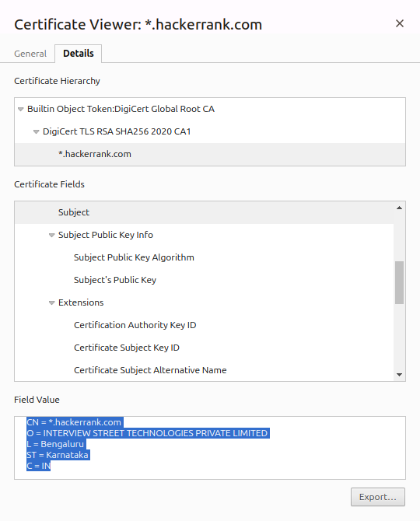
Task: Select the Subject field row
Action: coord(204,212)
